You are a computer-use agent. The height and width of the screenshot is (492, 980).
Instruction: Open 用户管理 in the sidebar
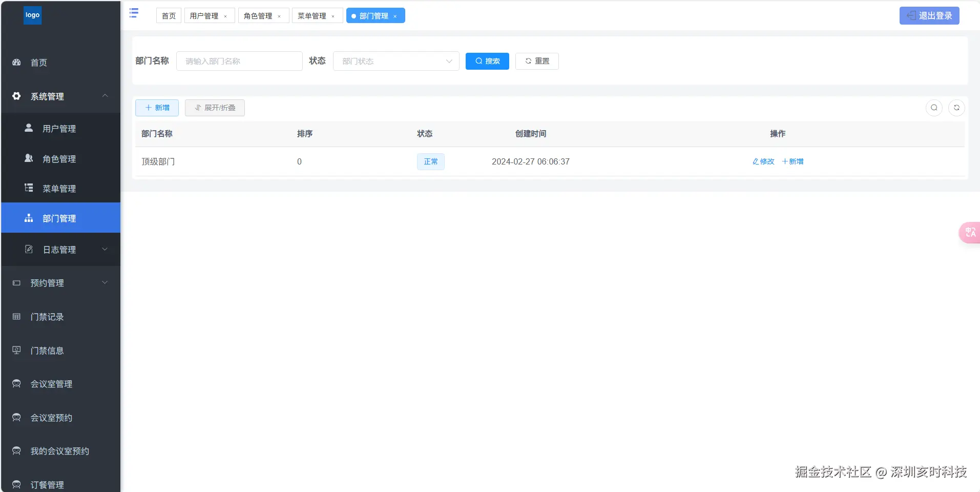[x=60, y=129]
